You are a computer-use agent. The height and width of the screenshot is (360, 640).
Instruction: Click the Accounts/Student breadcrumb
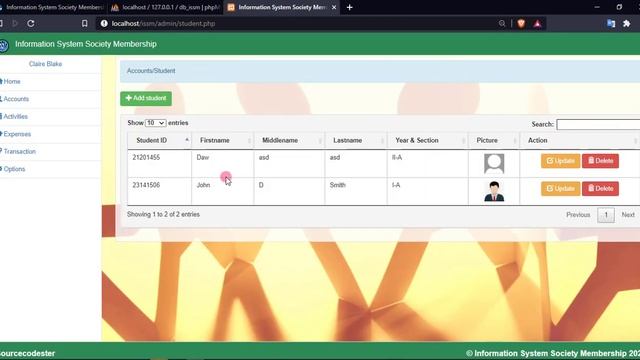coord(151,71)
